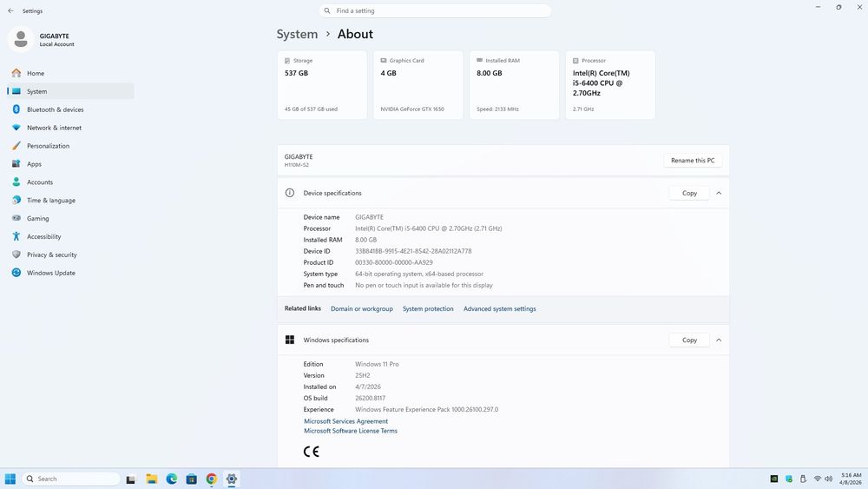Click the Rename this PC button
Screen dimensions: 868x489
[x=693, y=161]
